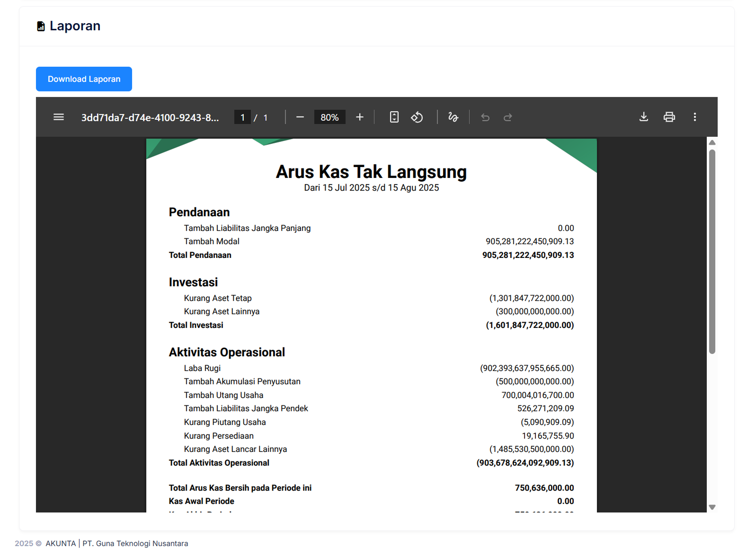Click the value 700,004,016,700.00

(538, 395)
